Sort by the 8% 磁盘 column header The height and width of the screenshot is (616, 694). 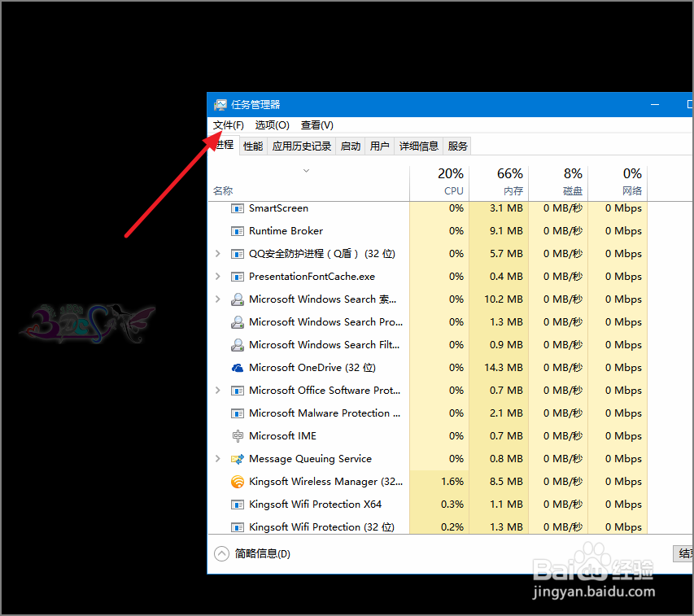click(558, 183)
